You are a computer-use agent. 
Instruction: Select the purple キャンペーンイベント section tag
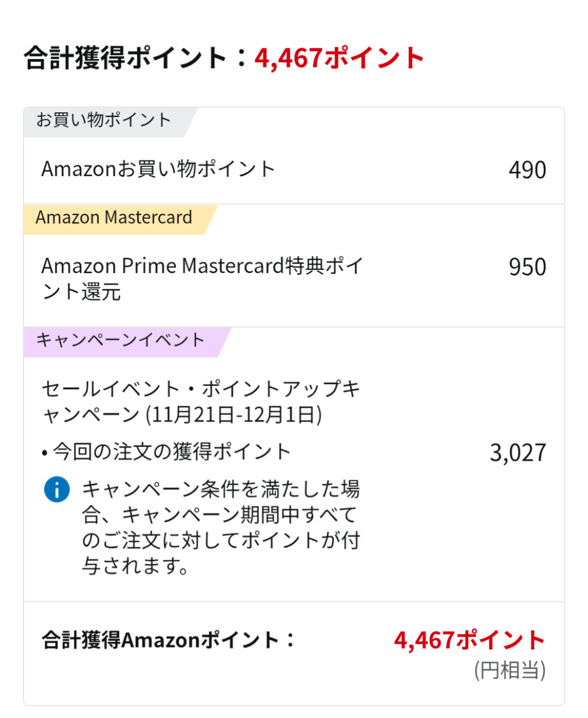pos(121,340)
